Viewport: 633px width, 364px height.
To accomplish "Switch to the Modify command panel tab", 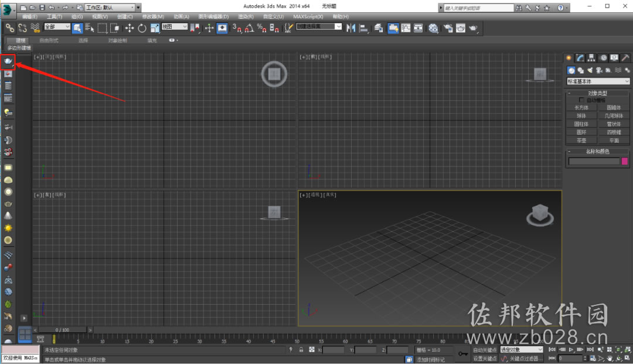I will [x=580, y=57].
